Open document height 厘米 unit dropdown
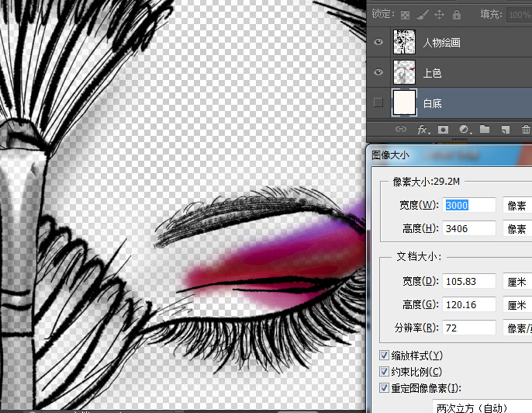The height and width of the screenshot is (413, 532). coord(517,304)
